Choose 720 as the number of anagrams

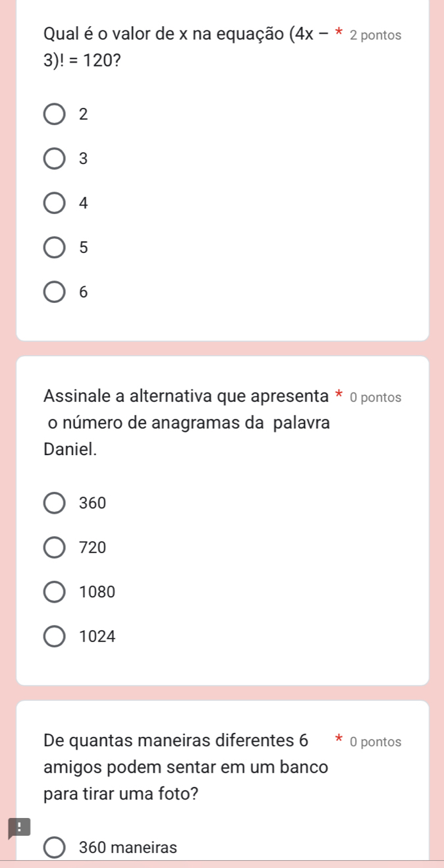coord(55,547)
